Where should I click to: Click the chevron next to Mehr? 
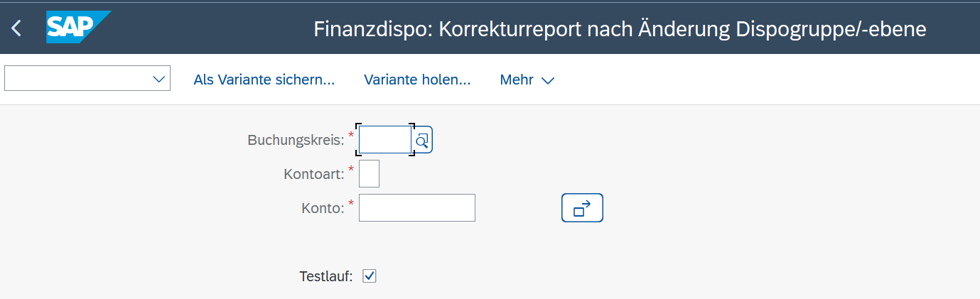pyautogui.click(x=548, y=80)
